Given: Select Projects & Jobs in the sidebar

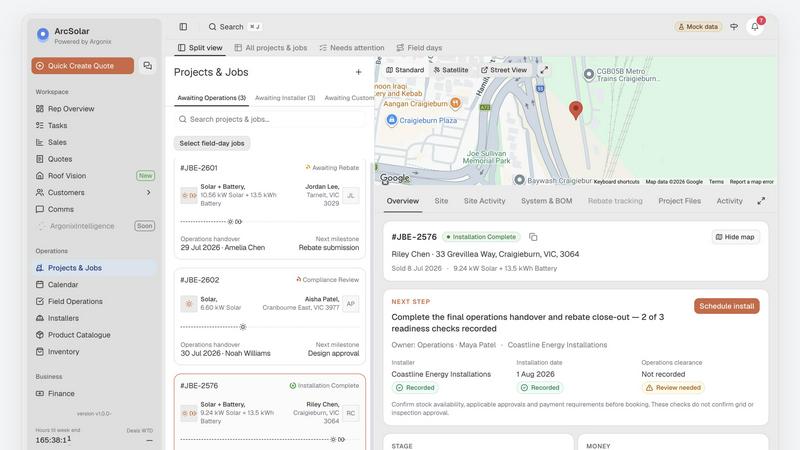Looking at the screenshot, I should [x=92, y=268].
